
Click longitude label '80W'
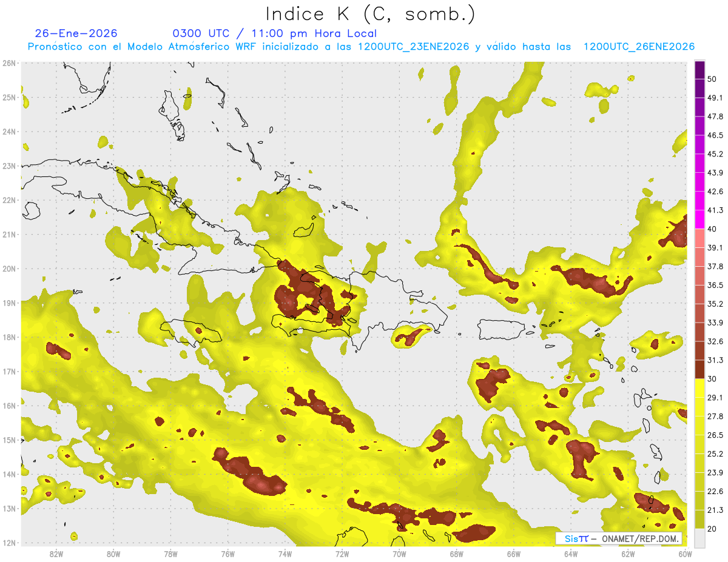(x=113, y=554)
